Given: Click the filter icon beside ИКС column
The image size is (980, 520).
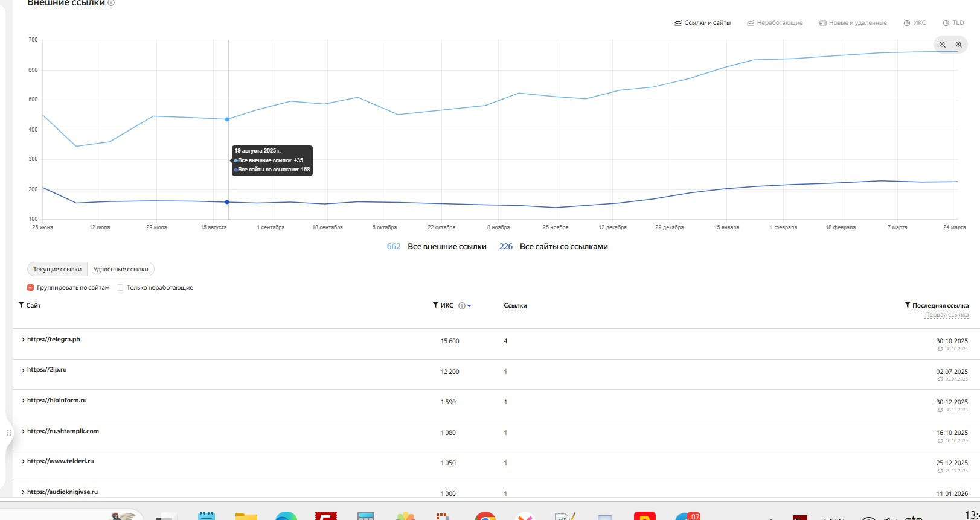Looking at the screenshot, I should pyautogui.click(x=435, y=305).
